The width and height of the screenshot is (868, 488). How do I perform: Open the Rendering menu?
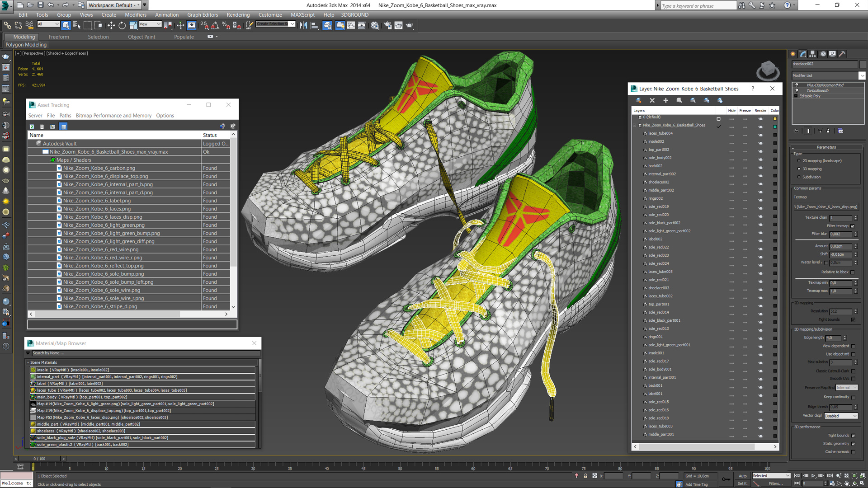[x=238, y=14]
